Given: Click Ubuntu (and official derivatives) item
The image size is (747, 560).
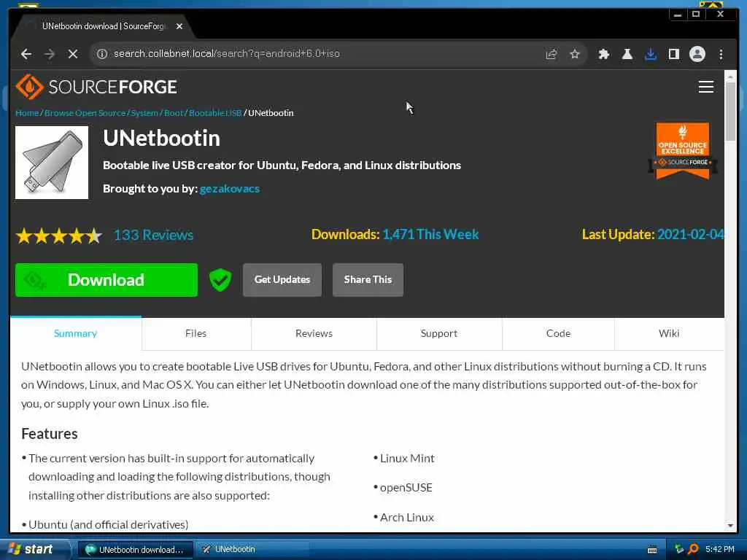Looking at the screenshot, I should [x=108, y=525].
